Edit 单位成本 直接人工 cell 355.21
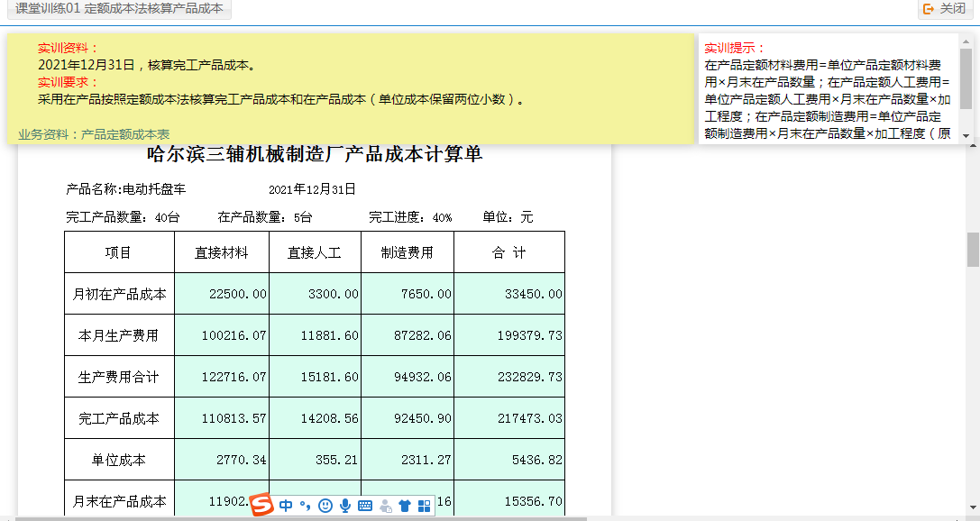The width and height of the screenshot is (980, 521). [x=315, y=460]
